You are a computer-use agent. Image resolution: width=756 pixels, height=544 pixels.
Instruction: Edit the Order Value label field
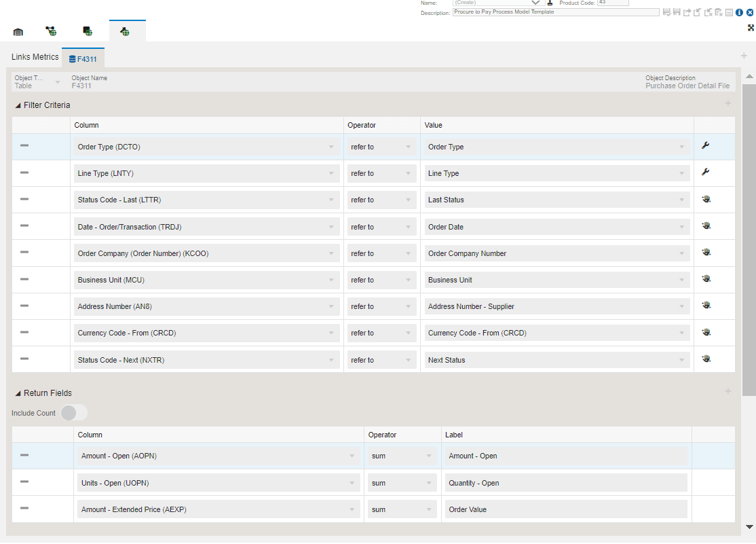click(x=566, y=509)
